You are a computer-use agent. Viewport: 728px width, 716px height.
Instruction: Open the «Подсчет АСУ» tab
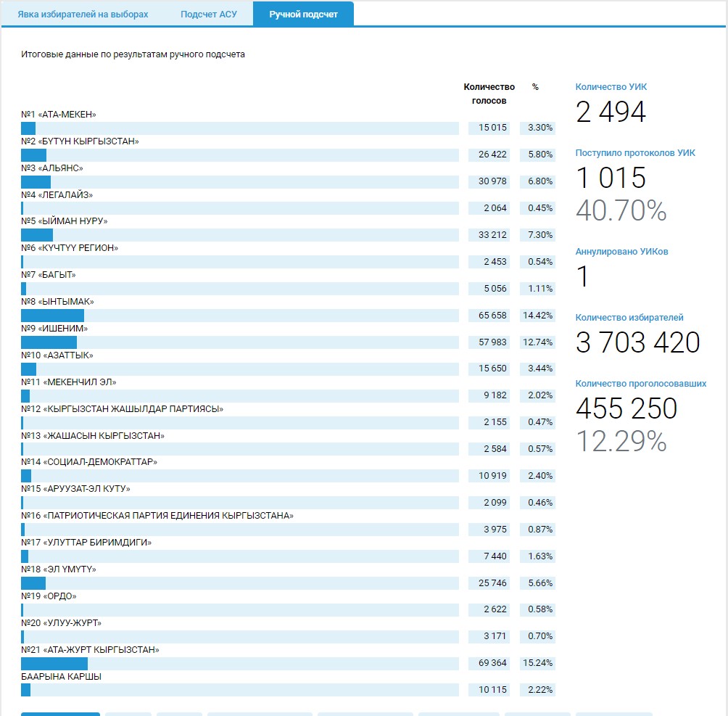pos(208,15)
